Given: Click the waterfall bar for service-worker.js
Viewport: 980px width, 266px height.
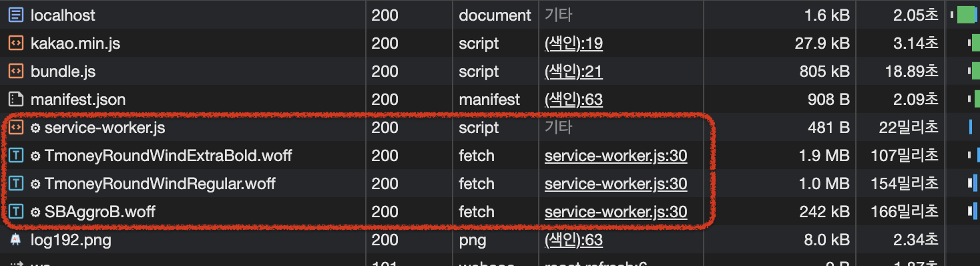Looking at the screenshot, I should coord(971,128).
